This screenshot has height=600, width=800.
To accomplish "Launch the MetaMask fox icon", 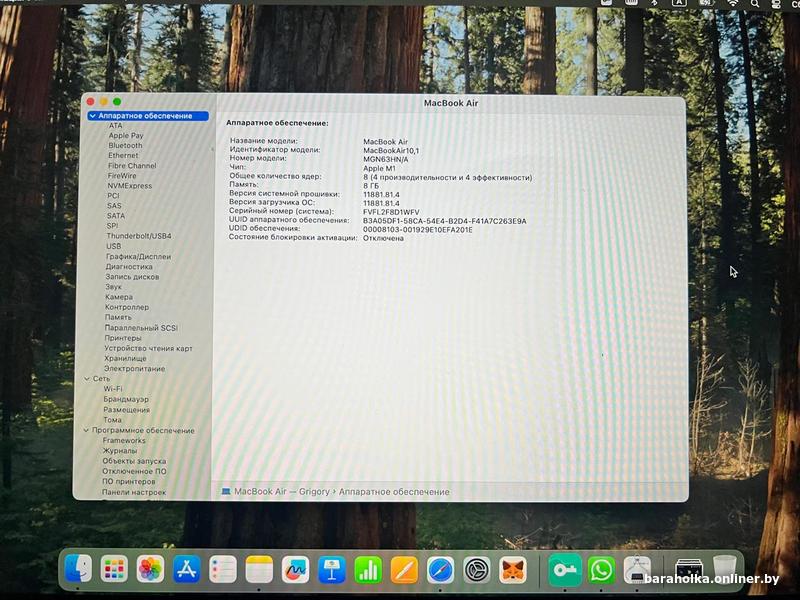I will tap(512, 569).
